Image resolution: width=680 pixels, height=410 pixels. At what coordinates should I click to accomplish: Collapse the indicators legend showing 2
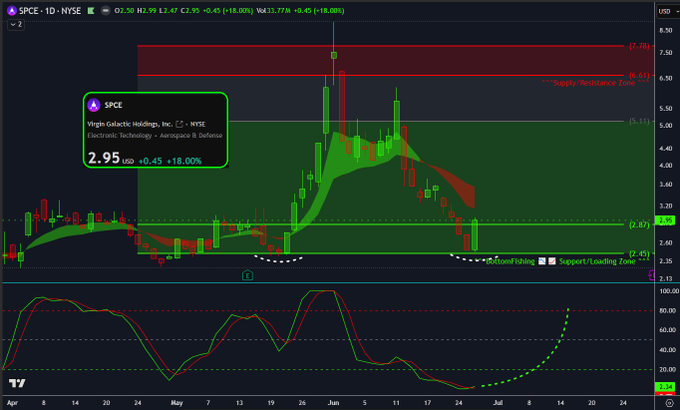point(16,24)
